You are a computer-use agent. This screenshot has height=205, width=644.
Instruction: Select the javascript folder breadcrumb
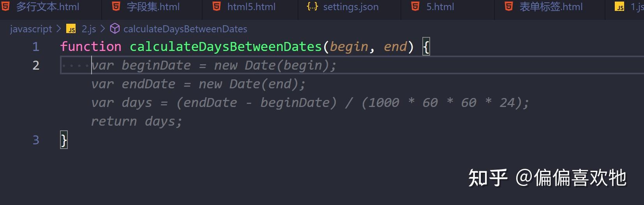(31, 29)
